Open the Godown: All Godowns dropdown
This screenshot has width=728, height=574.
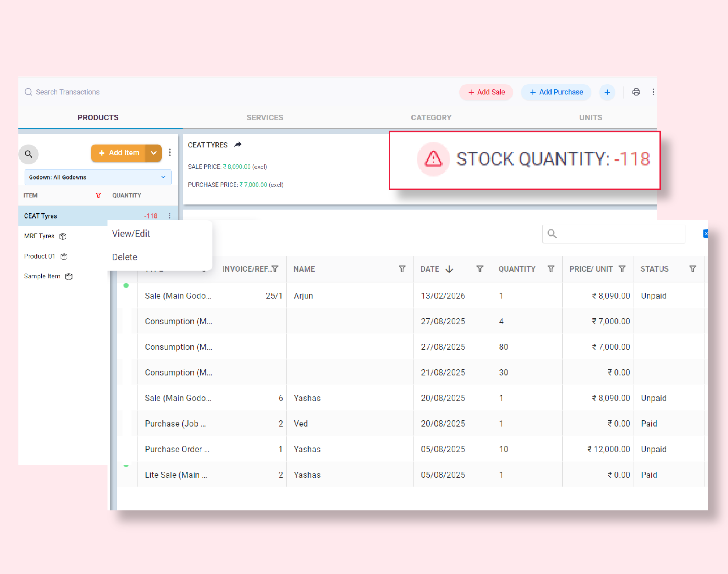[98, 177]
